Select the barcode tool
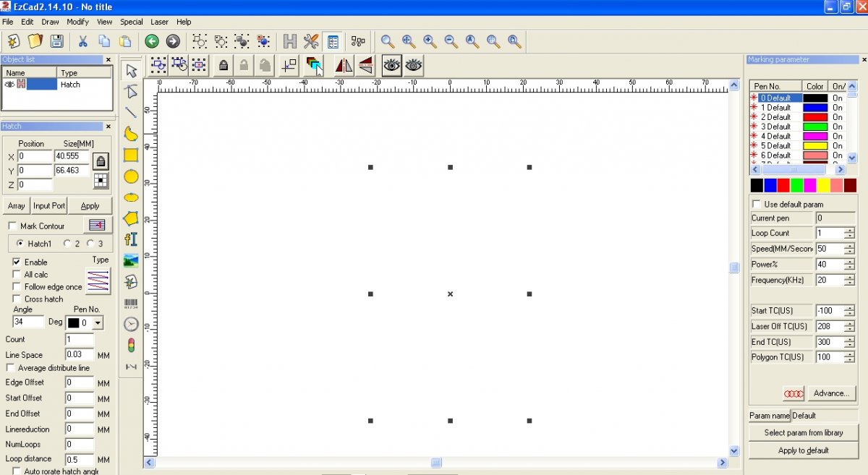The width and height of the screenshot is (868, 475). point(131,304)
